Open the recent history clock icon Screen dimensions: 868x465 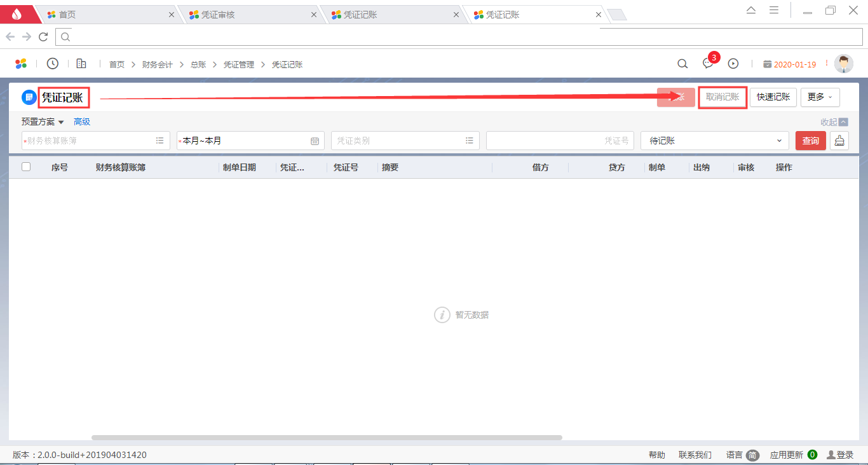click(x=53, y=64)
